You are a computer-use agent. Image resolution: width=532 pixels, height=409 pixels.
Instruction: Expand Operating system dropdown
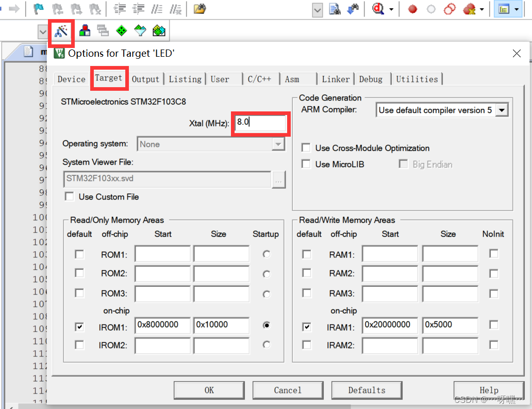point(278,144)
